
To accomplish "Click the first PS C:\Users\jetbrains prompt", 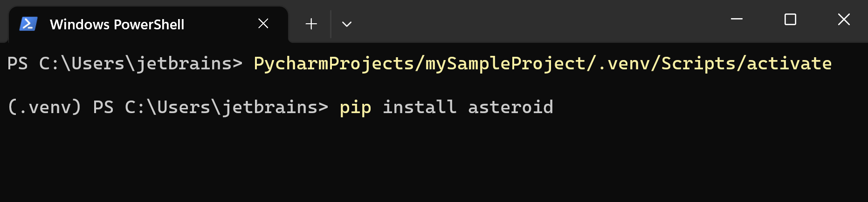I will point(124,63).
